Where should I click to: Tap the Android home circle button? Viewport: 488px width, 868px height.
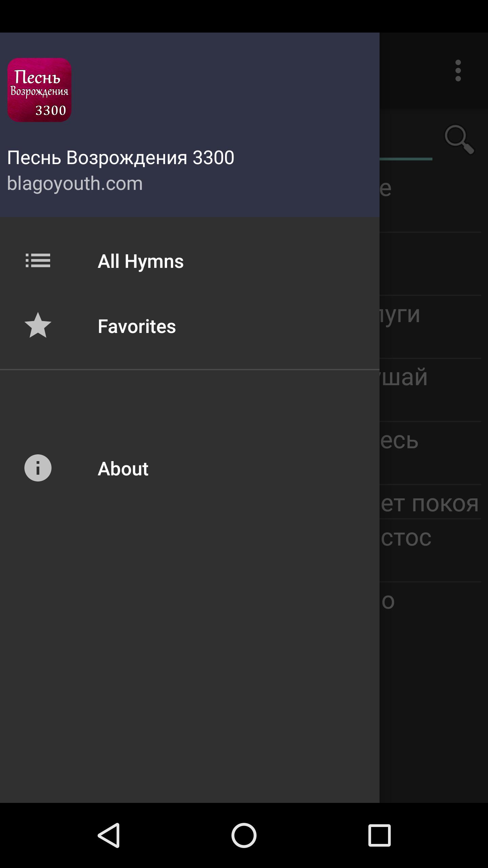[x=244, y=835]
